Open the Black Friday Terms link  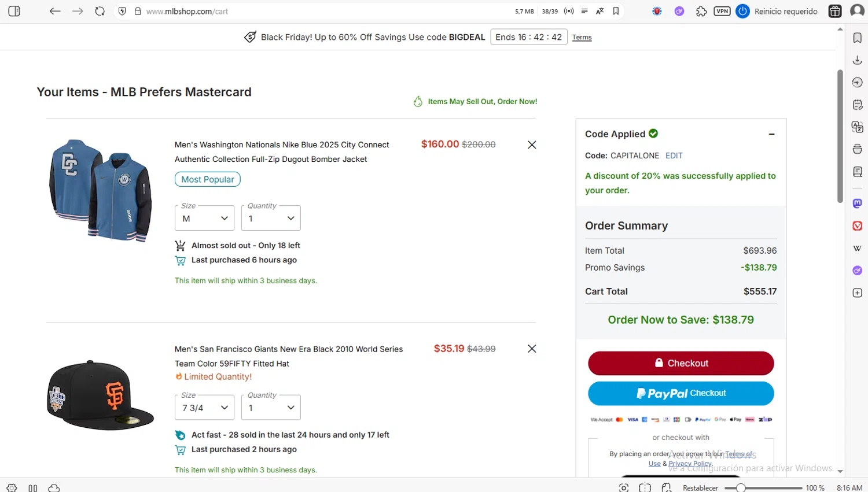582,37
